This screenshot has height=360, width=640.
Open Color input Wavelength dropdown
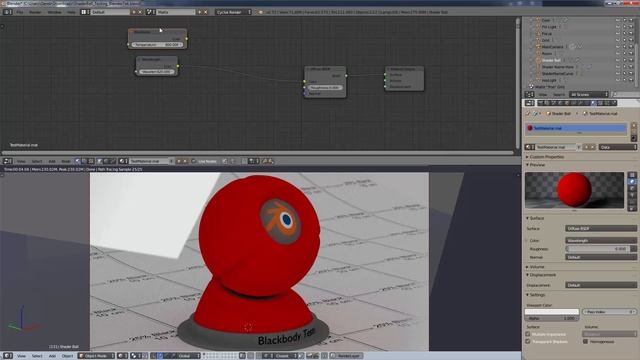tap(601, 241)
